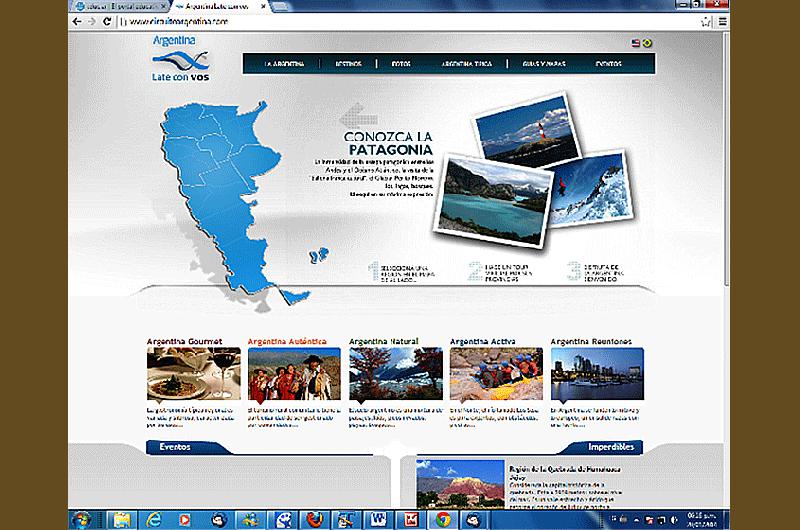This screenshot has width=800, height=530.
Task: Open the system tray clock
Action: [702, 520]
